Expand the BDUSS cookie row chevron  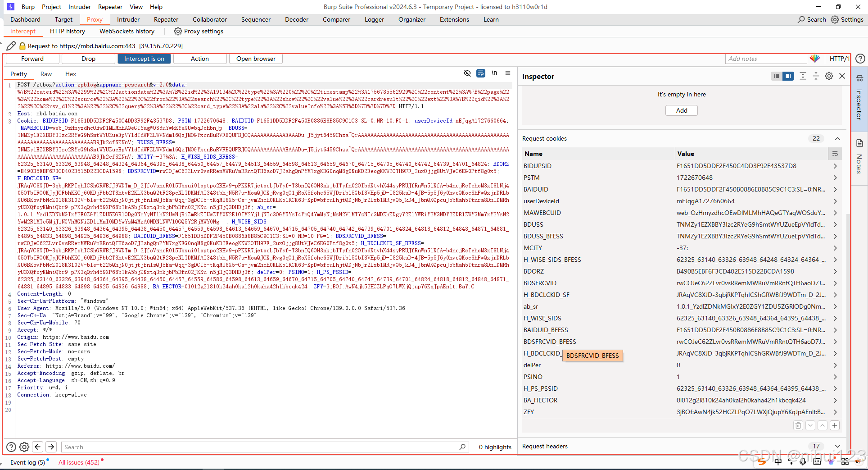point(835,224)
